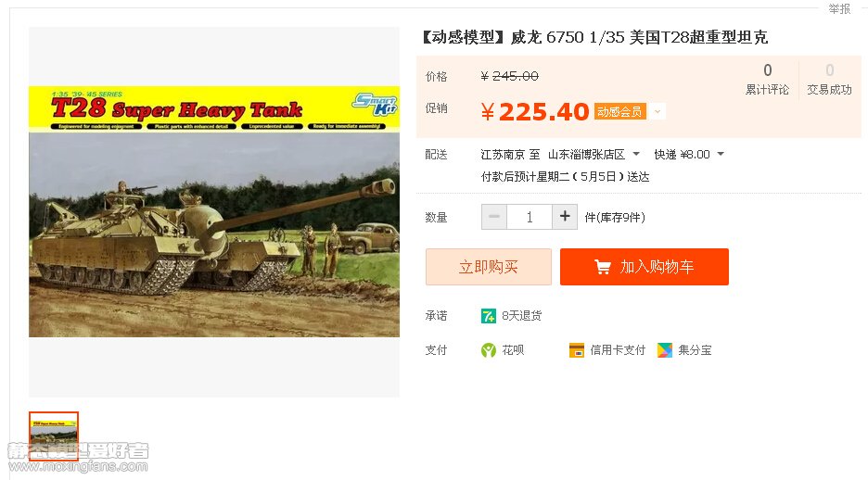Screen dimensions: 868x480
Task: Expand the member promotion dropdown arrow
Action: tap(657, 112)
